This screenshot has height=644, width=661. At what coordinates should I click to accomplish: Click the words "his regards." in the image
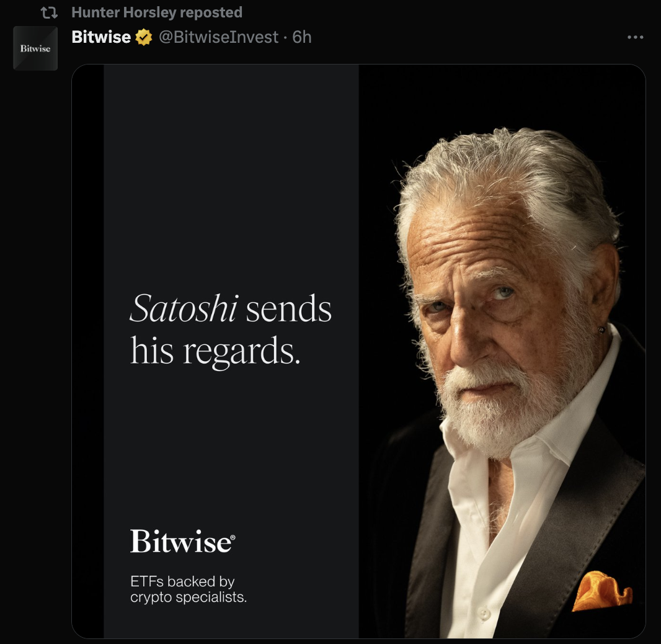[215, 351]
